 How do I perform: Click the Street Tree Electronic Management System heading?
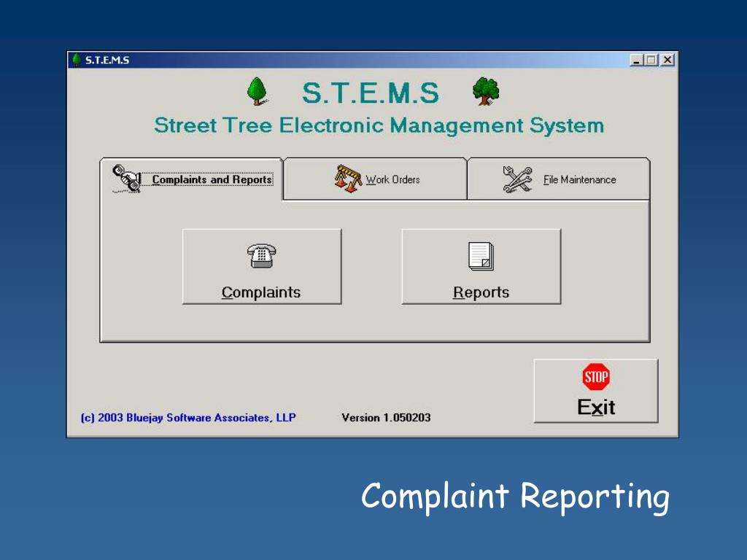[379, 125]
